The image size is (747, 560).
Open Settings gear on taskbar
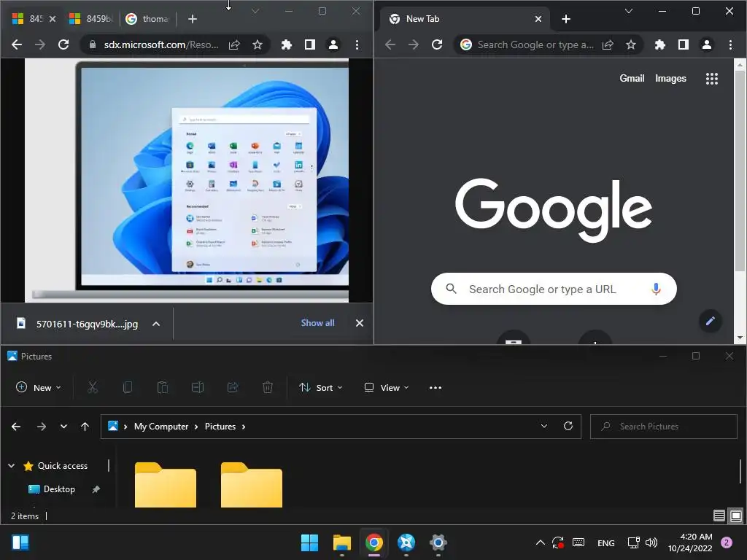[x=438, y=542]
